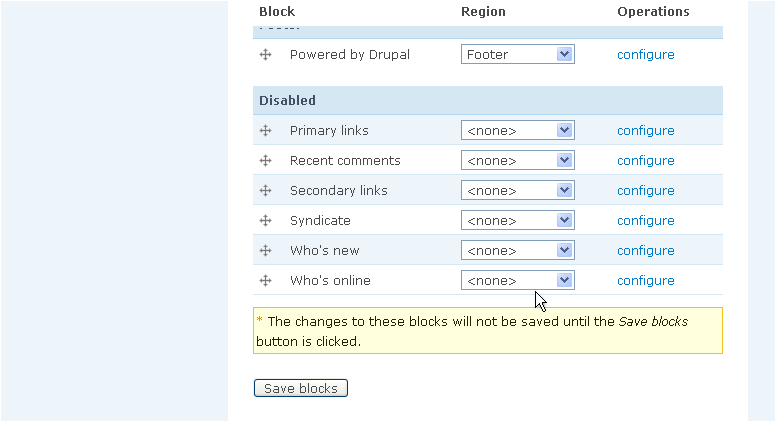776x422 pixels.
Task: Click drag handle beside Who's new
Action: click(266, 250)
